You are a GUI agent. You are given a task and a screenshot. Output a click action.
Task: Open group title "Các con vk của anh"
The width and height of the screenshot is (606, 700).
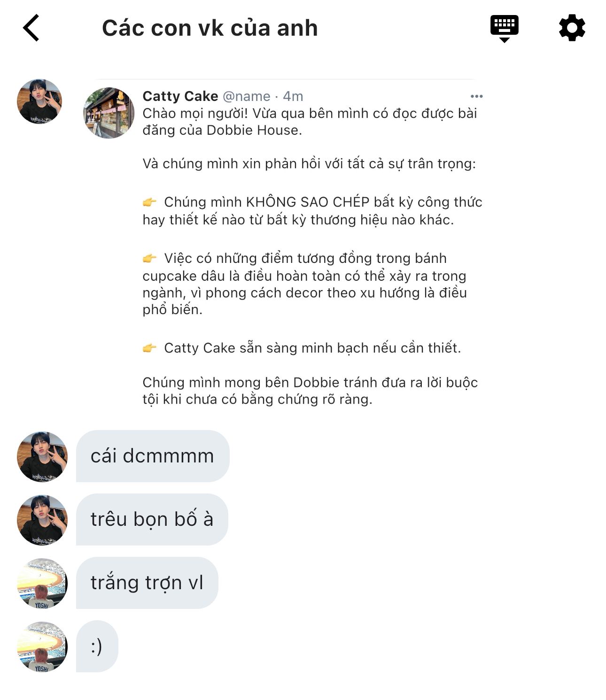pos(210,28)
